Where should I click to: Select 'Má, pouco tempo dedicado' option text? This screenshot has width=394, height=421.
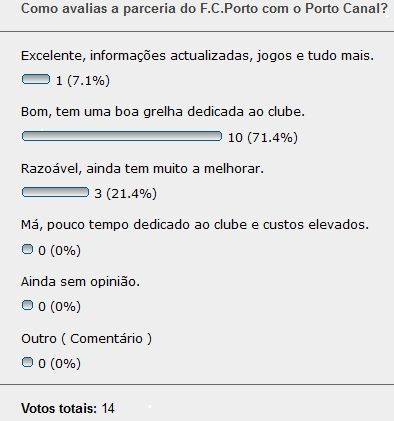click(195, 225)
